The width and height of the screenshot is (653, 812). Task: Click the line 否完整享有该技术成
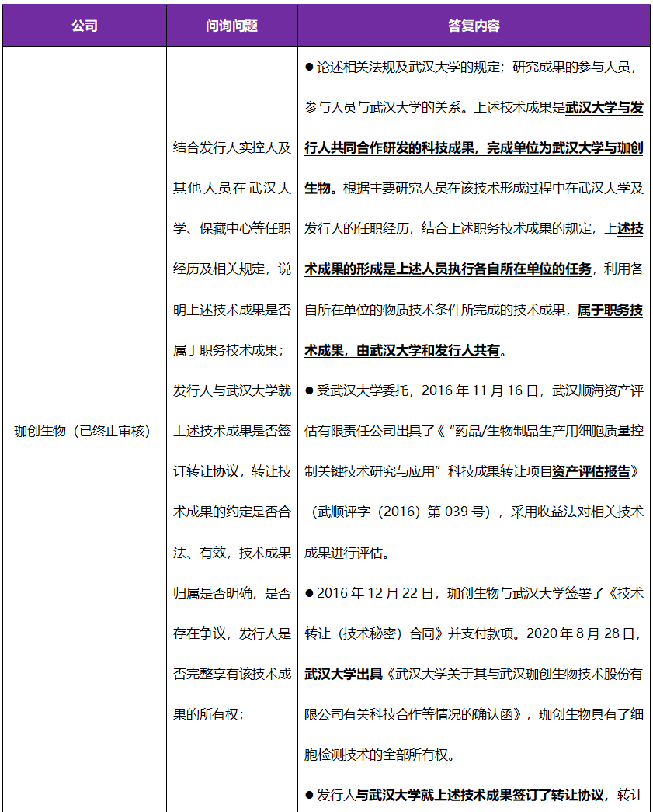point(232,674)
